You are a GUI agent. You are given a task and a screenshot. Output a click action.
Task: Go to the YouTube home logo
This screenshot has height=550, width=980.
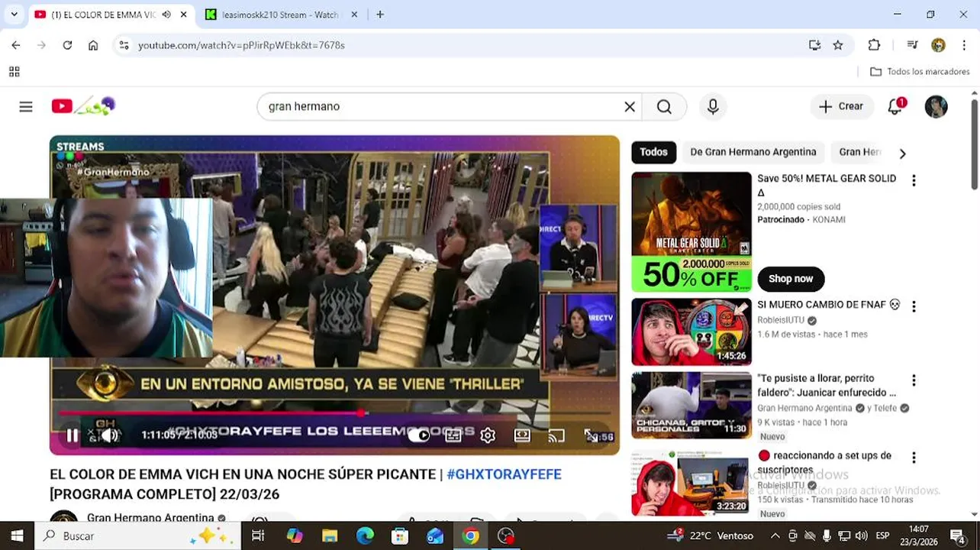click(x=82, y=106)
